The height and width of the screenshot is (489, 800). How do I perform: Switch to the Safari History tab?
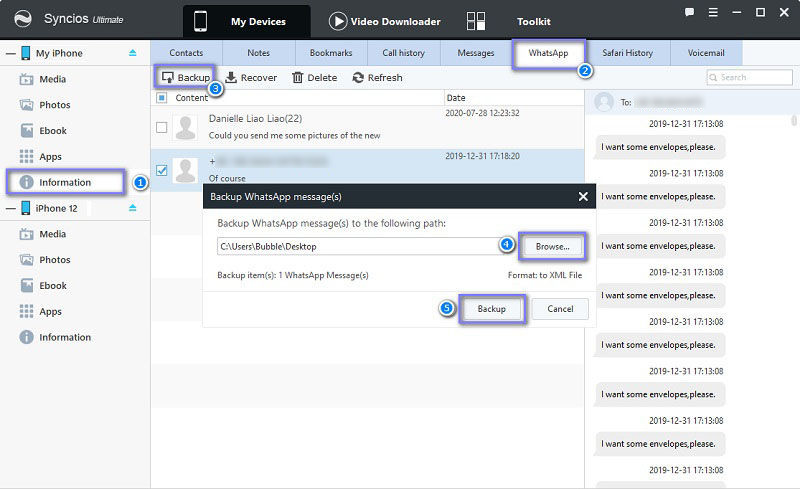coord(628,53)
